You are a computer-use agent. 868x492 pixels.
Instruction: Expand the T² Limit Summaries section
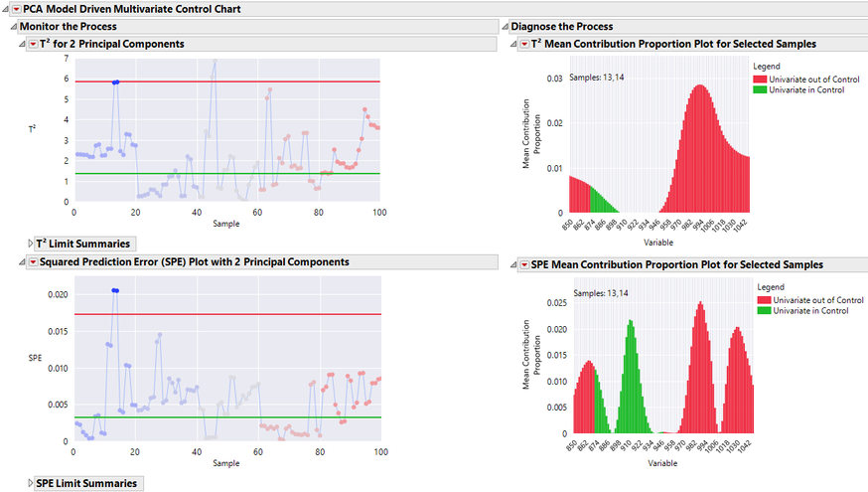pos(30,244)
